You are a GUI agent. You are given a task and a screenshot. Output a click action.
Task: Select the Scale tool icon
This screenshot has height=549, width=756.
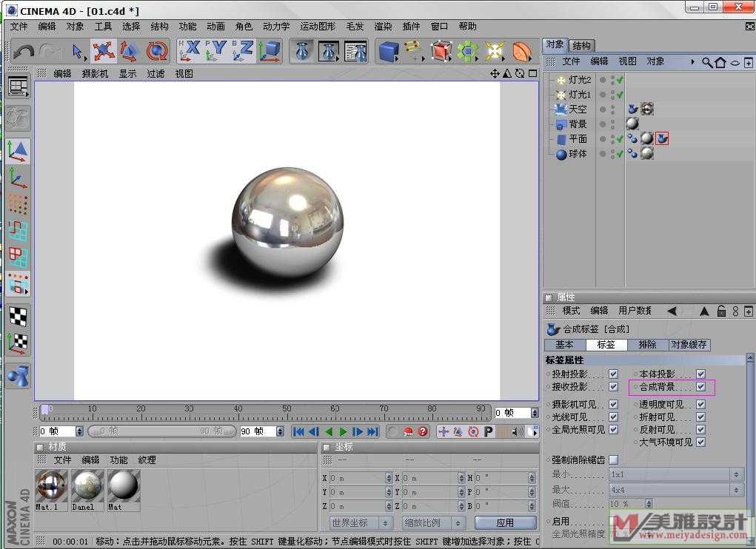click(x=130, y=51)
